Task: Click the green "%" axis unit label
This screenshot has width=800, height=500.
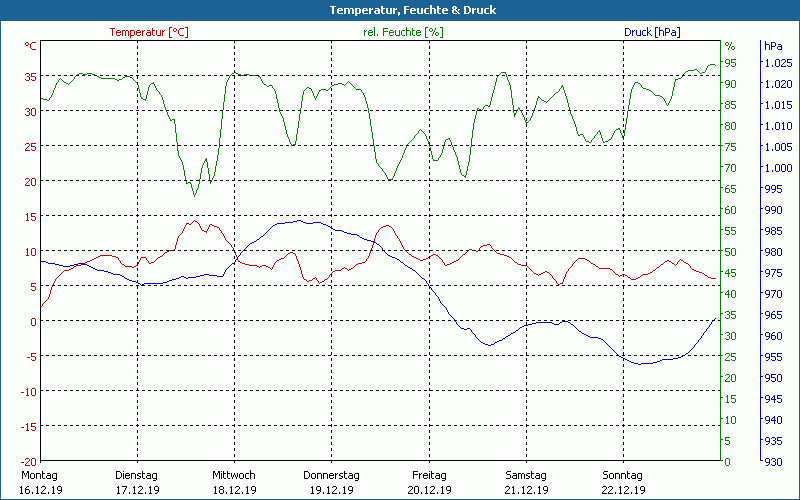Action: pos(730,46)
